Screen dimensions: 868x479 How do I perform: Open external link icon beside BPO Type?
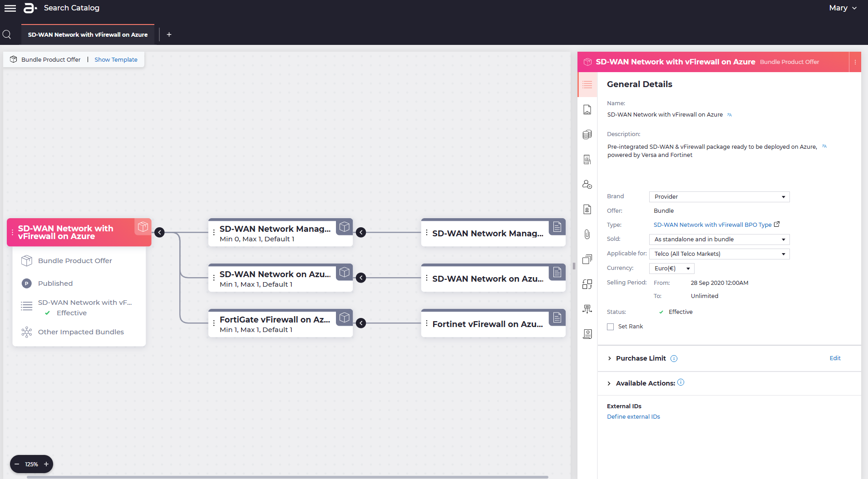click(x=777, y=224)
